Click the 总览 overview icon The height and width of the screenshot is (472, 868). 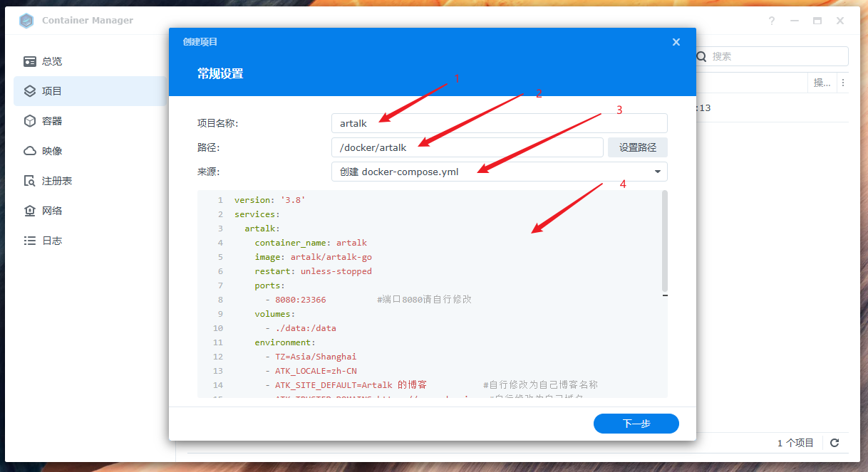pos(30,61)
